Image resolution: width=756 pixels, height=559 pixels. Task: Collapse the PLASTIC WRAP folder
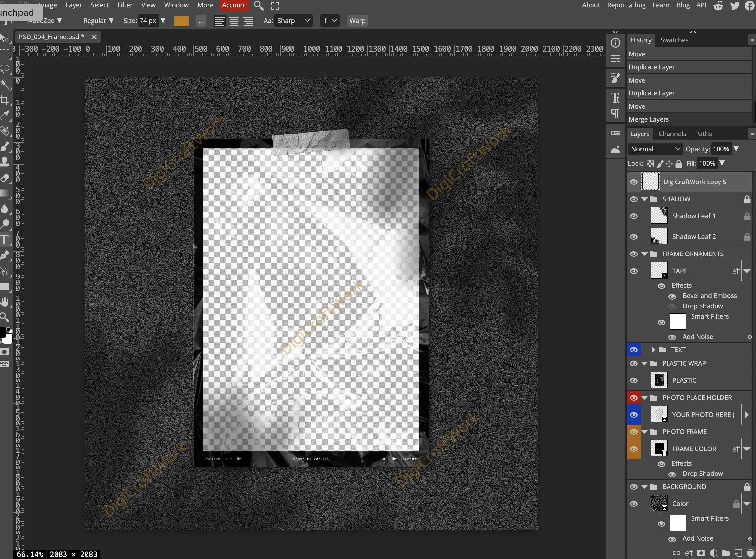click(644, 363)
